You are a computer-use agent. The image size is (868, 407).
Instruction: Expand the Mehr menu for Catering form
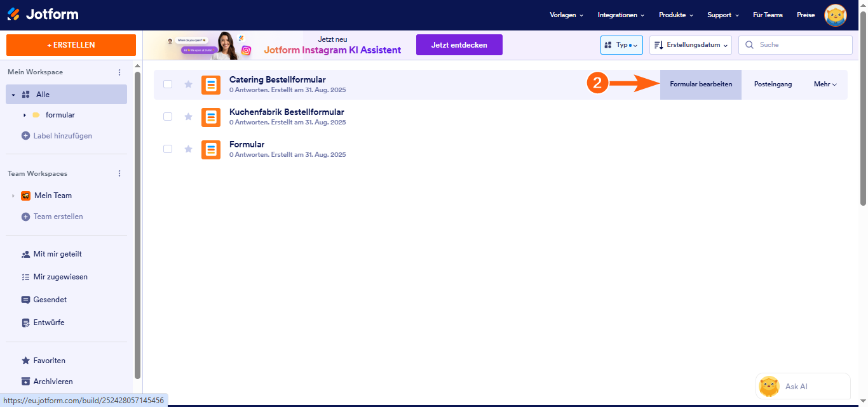(825, 84)
